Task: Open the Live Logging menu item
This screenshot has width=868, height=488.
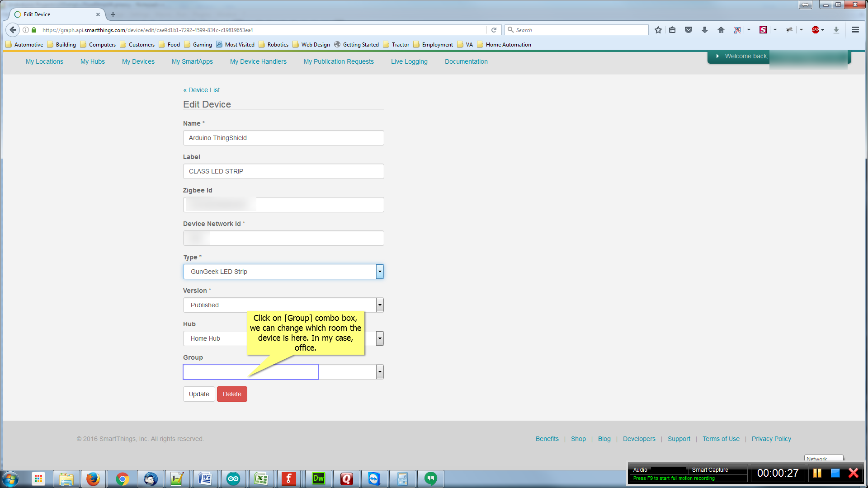Action: pyautogui.click(x=409, y=61)
